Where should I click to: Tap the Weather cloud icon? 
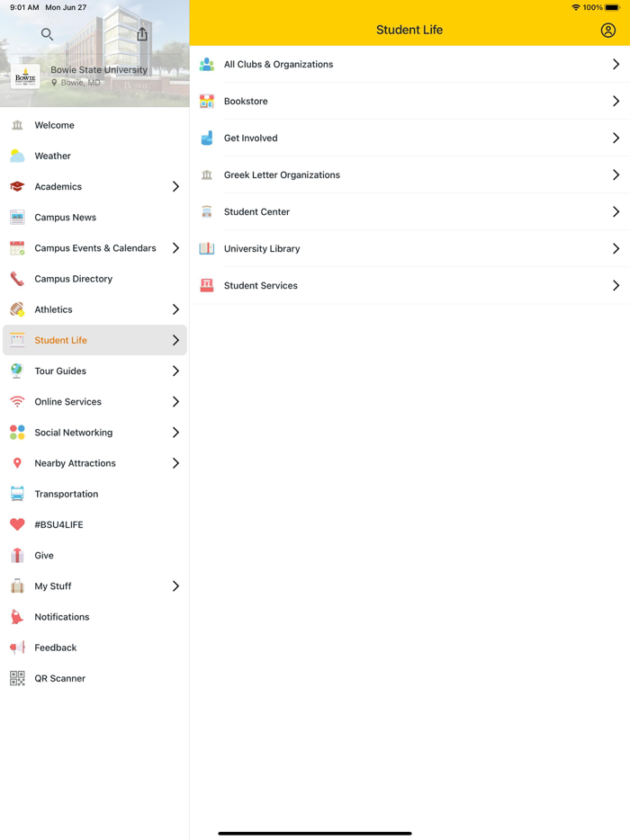[17, 156]
